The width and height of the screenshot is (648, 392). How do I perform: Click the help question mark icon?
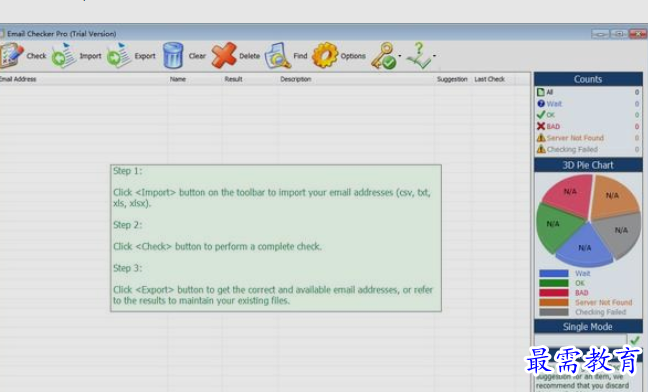419,55
